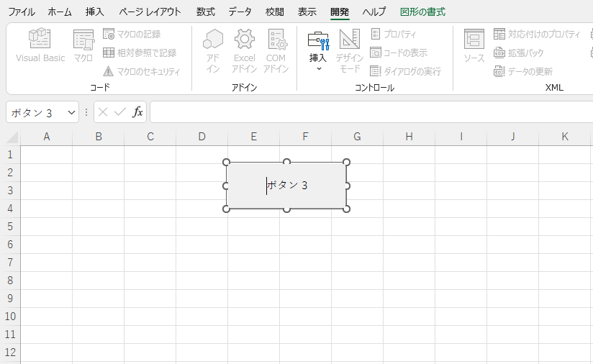Screen dimensions: 593x364
Task: Click the ボタン 3 form button text
Action: 287,185
